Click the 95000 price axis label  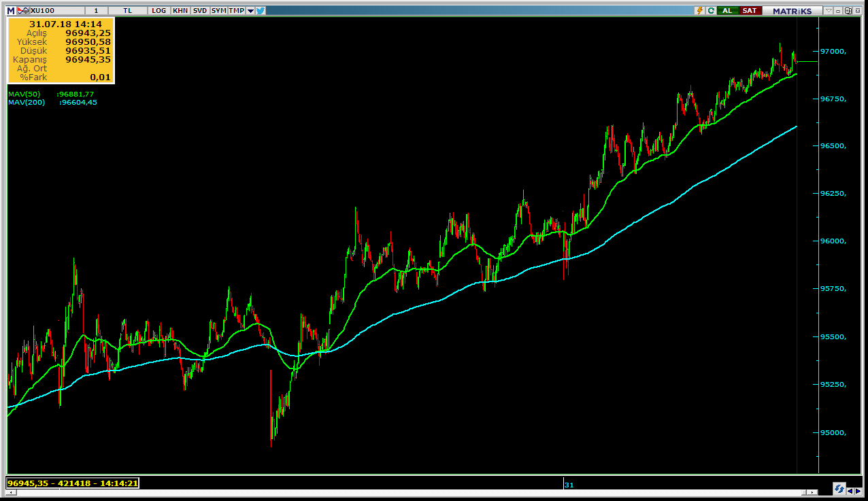(833, 432)
